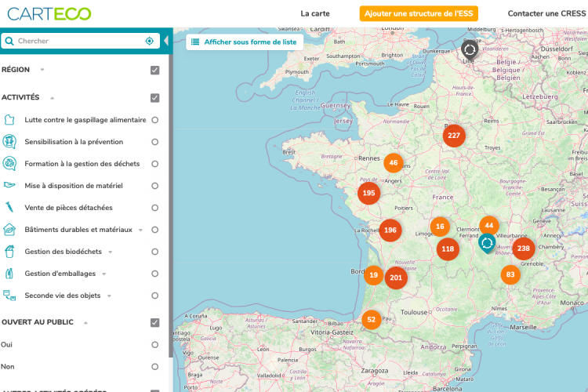Viewport: 588px width, 392px height.
Task: Select Vente de pièces détachées radio
Action: [155, 208]
